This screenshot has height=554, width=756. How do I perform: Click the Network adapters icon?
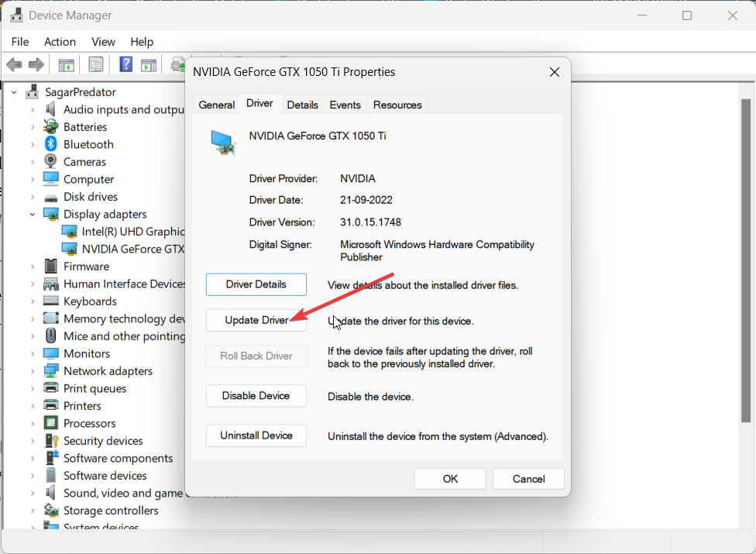point(50,371)
